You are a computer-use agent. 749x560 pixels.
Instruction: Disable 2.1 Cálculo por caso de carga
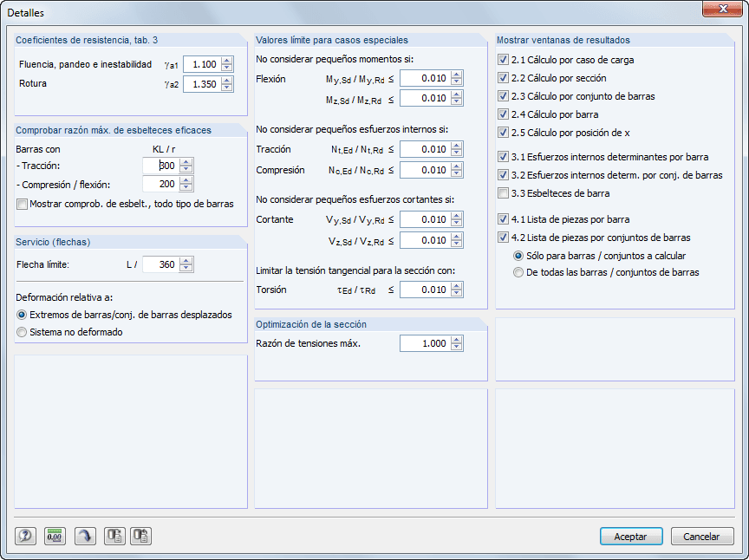(x=501, y=60)
